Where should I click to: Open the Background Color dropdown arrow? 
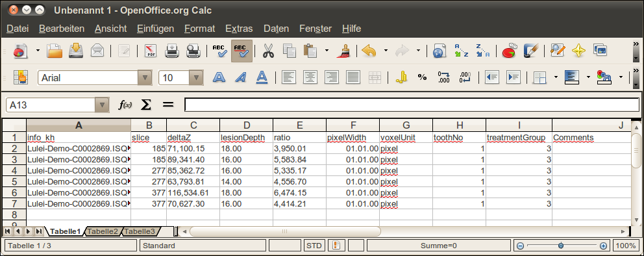(x=588, y=77)
